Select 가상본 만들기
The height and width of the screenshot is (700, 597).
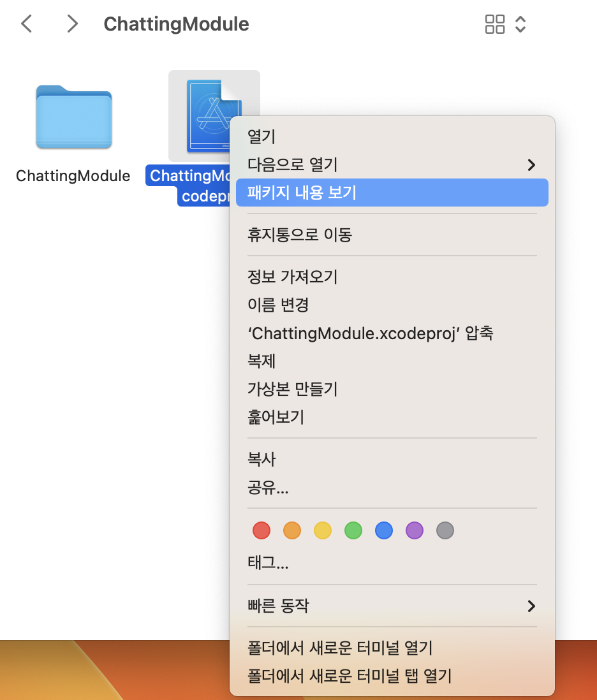tap(392, 390)
